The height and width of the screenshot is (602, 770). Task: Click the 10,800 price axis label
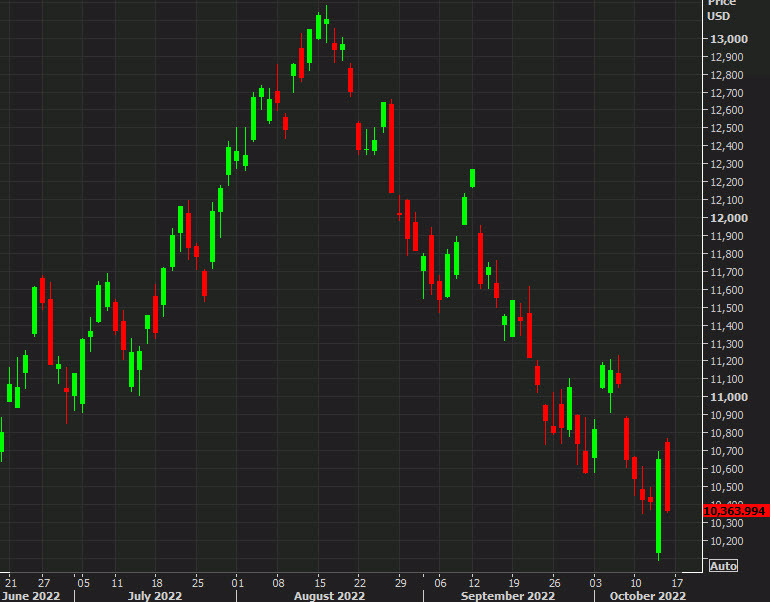point(727,433)
